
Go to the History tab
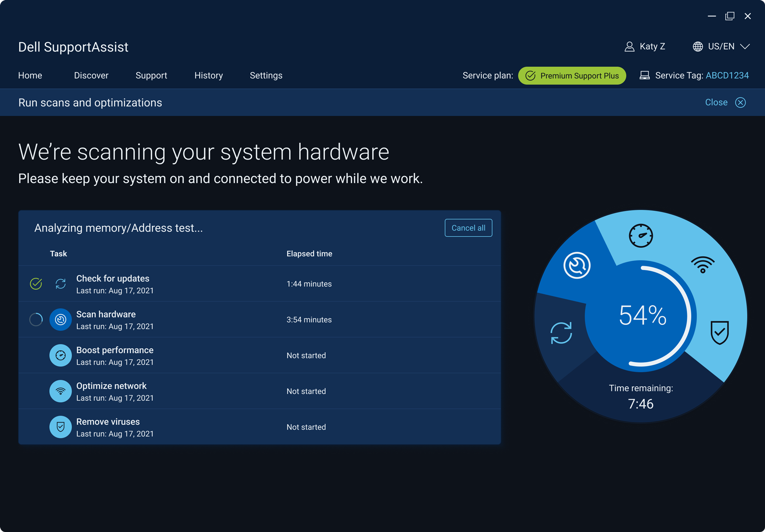point(209,76)
